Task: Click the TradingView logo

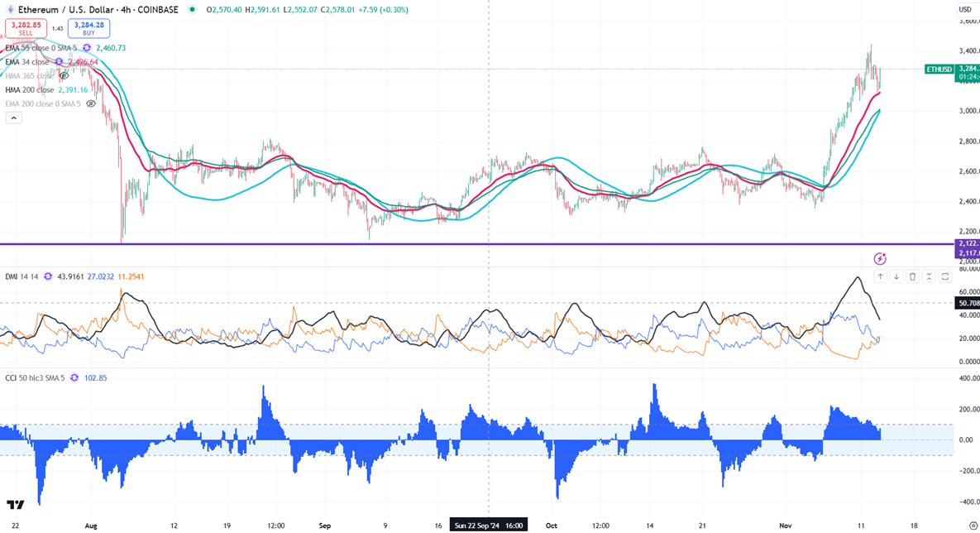Action: click(x=15, y=505)
